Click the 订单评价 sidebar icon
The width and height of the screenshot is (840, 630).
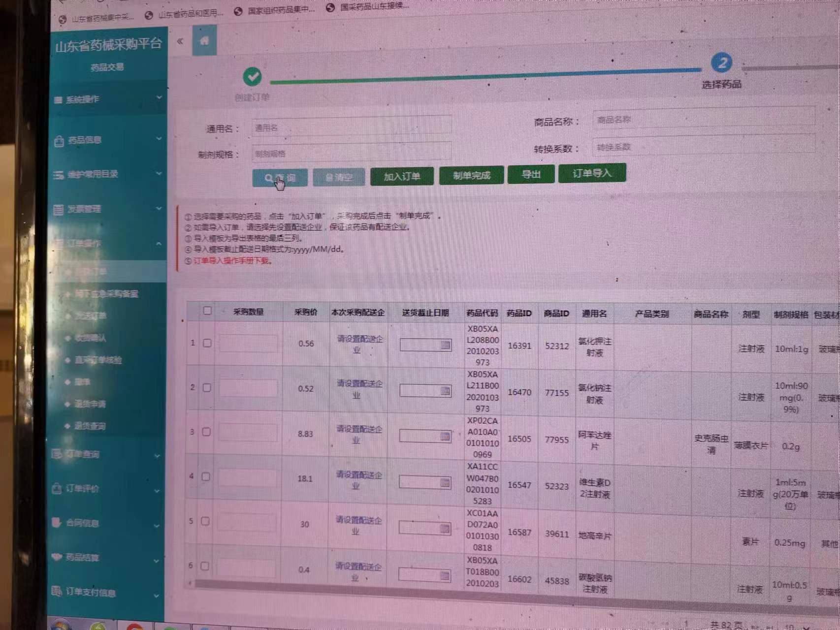pos(57,488)
